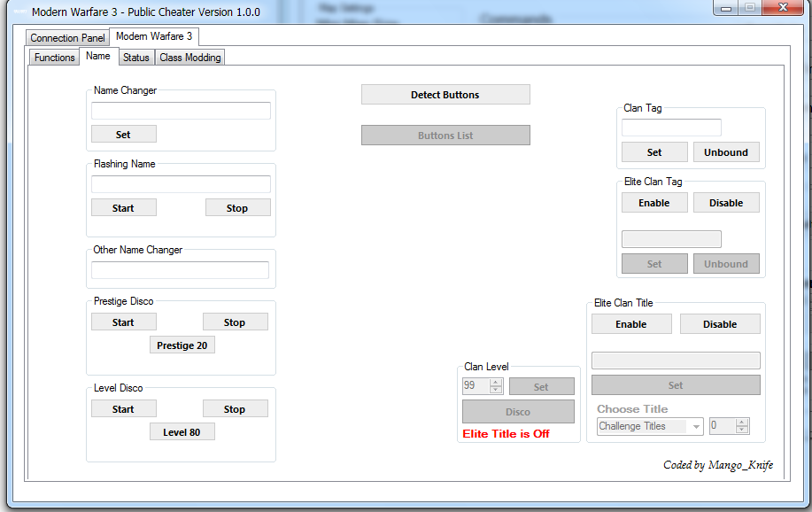Click Set in Clan Level group

pyautogui.click(x=542, y=386)
